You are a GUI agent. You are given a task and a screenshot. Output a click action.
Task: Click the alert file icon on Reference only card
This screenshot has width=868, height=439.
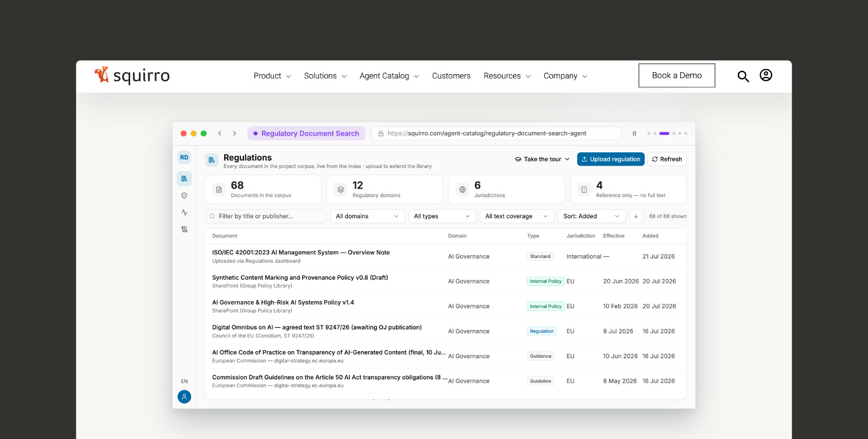[584, 190]
